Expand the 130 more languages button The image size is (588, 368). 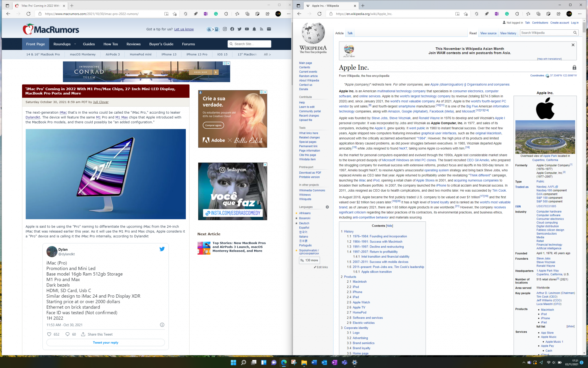pyautogui.click(x=309, y=260)
